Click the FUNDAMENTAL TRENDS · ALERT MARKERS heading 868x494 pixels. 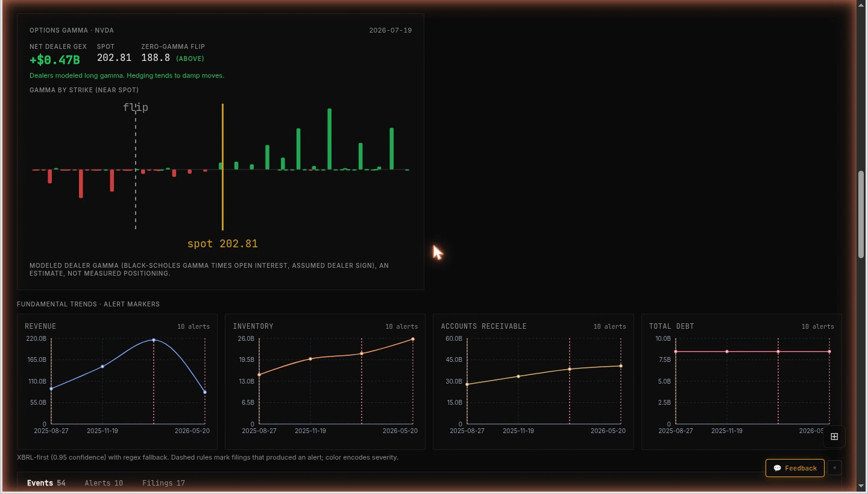pyautogui.click(x=89, y=304)
